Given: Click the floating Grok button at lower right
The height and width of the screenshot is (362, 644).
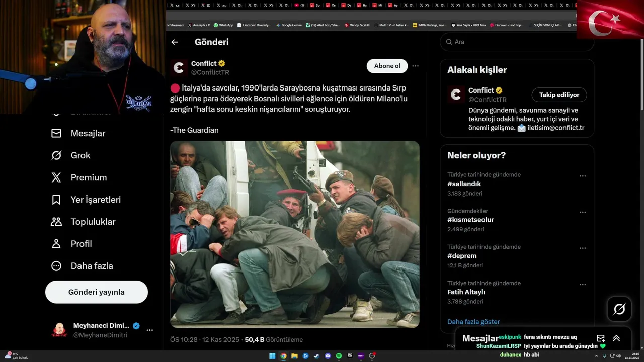Looking at the screenshot, I should (619, 309).
